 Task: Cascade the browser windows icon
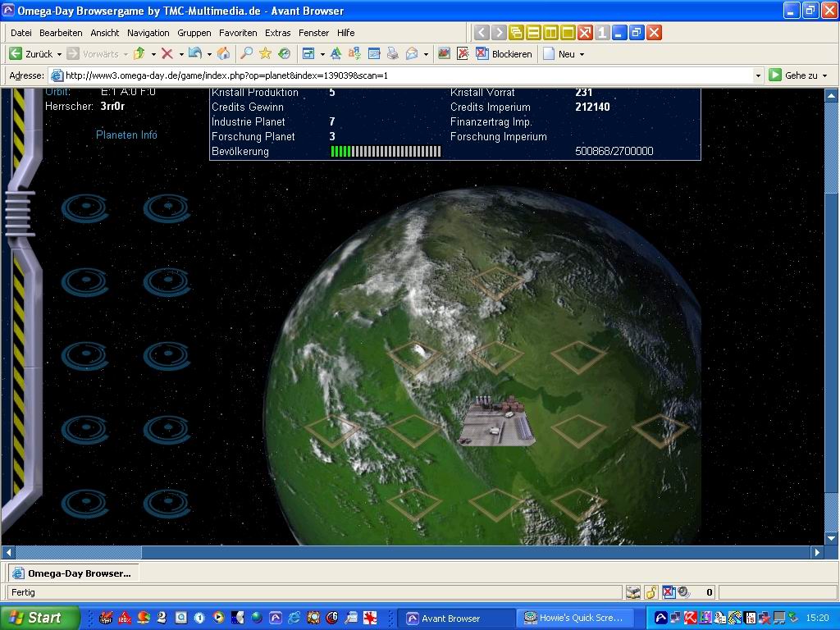(516, 33)
